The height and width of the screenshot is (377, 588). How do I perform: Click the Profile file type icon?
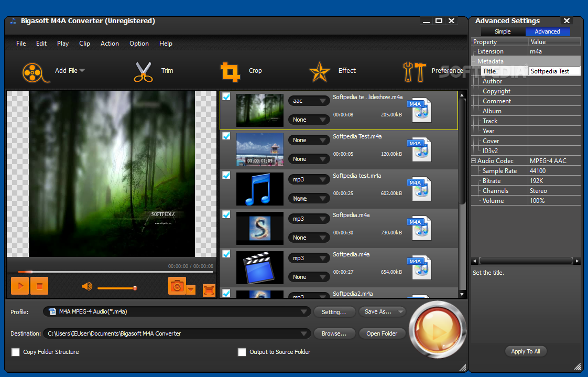click(x=52, y=311)
